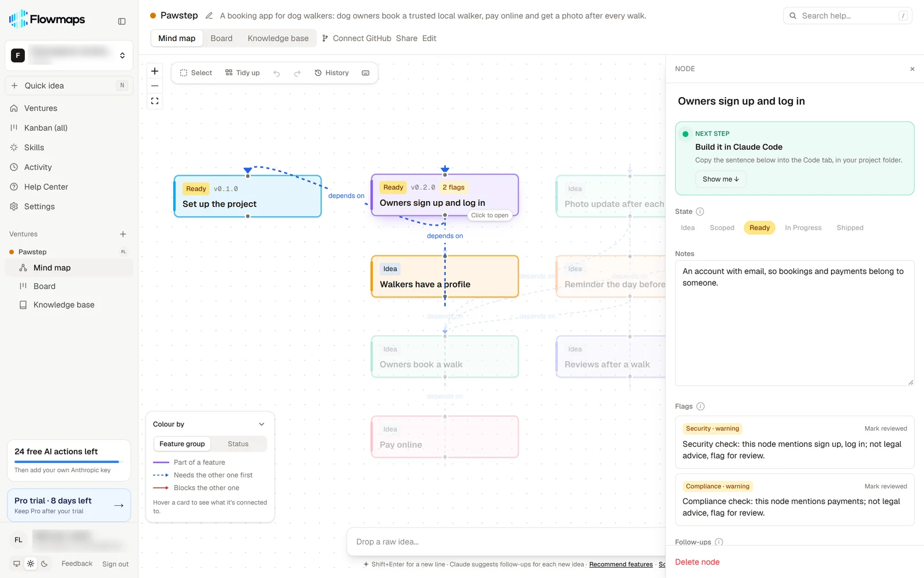
Task: Open the Pro trial upgrade arrow
Action: pyautogui.click(x=119, y=505)
